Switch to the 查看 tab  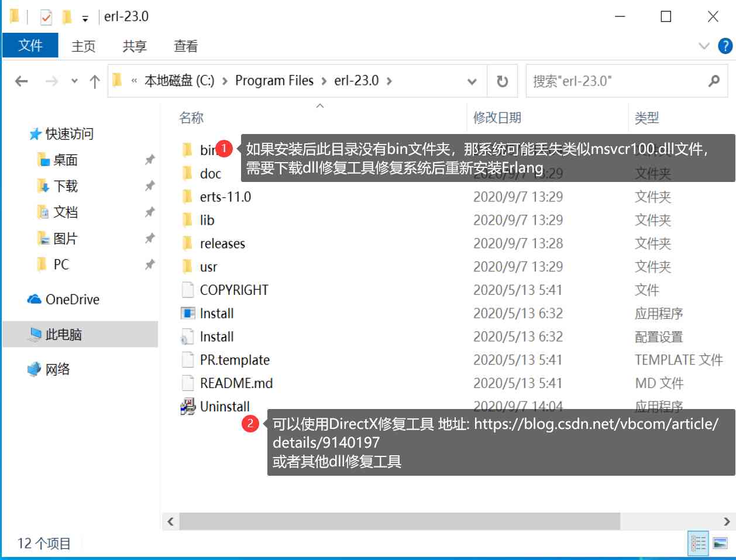(x=186, y=46)
